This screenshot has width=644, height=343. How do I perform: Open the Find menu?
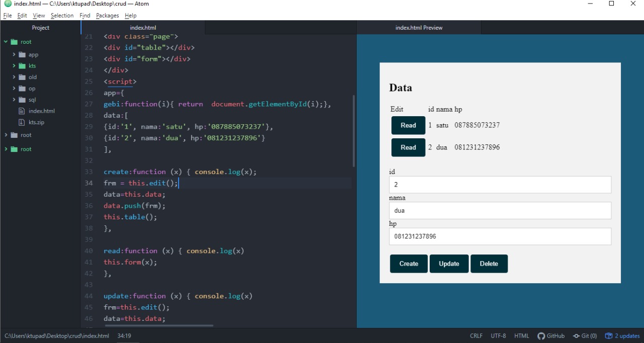tap(85, 16)
